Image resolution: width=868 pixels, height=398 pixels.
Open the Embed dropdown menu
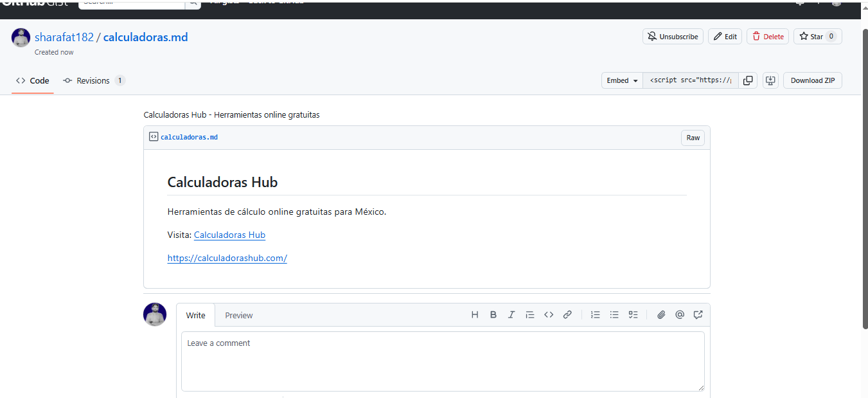pos(622,80)
